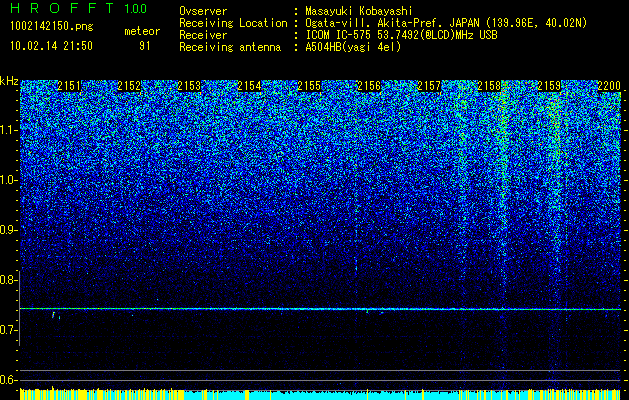Click the 0.9 kHz axis tick label
629x400 pixels.
9,230
